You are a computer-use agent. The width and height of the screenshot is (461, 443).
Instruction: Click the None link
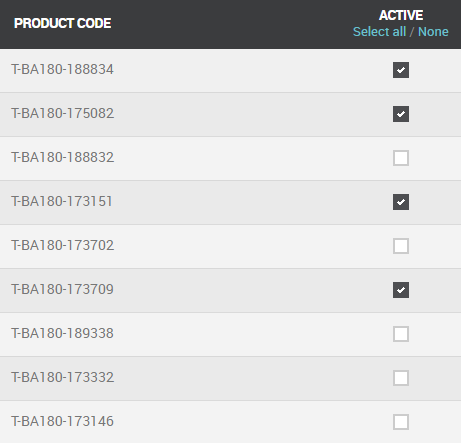click(433, 32)
